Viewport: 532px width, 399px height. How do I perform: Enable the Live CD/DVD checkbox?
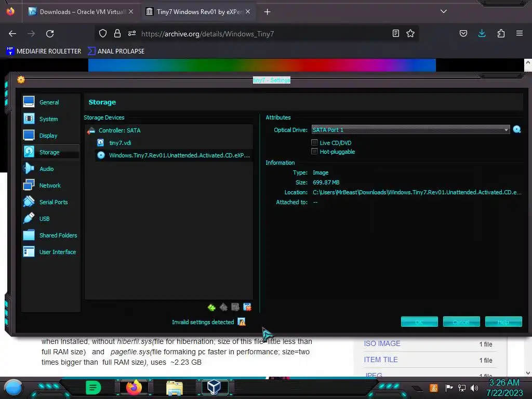(x=314, y=142)
